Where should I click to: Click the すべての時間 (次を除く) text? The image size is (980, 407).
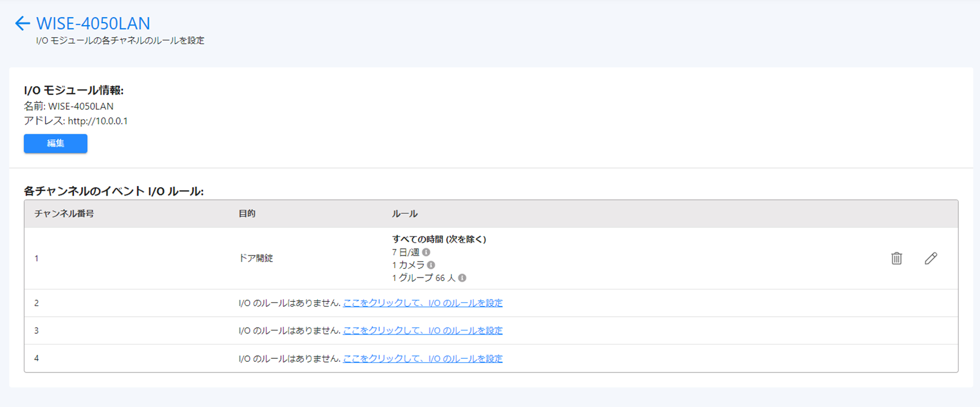click(439, 239)
